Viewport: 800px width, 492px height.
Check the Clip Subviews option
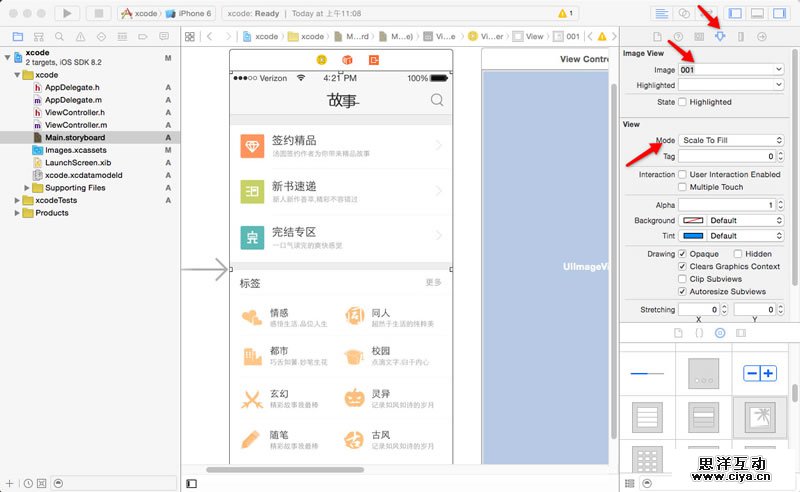pyautogui.click(x=682, y=279)
